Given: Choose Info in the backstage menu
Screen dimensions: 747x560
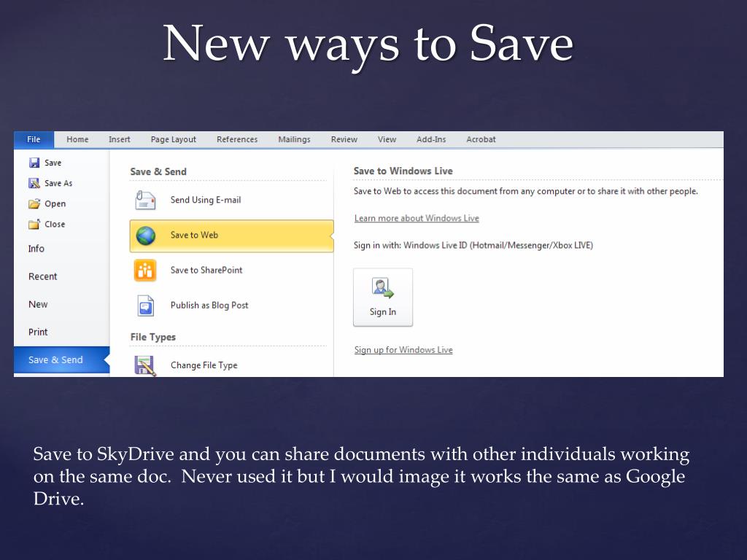Looking at the screenshot, I should (36, 249).
